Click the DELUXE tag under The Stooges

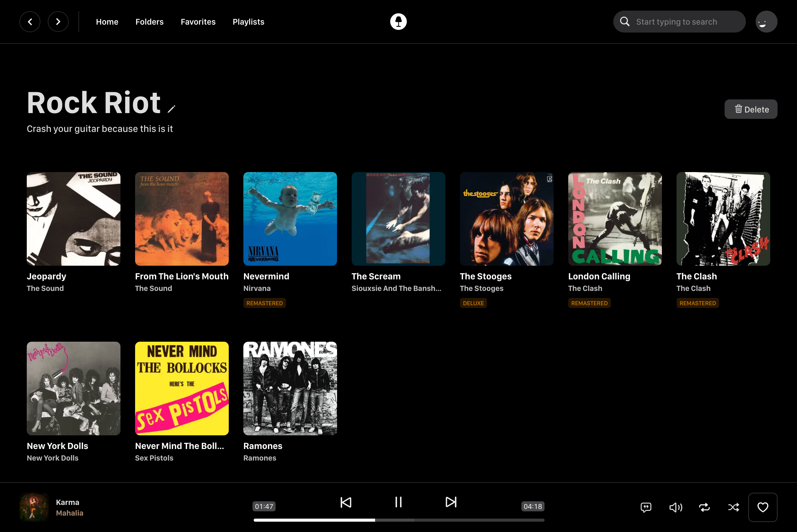[473, 303]
